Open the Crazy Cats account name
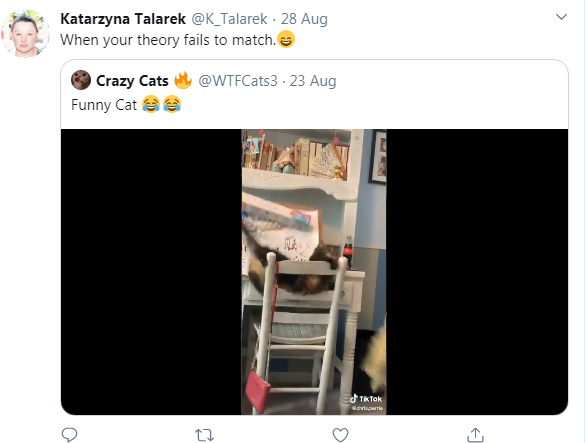Viewport: 588px width, 443px height. [132, 81]
